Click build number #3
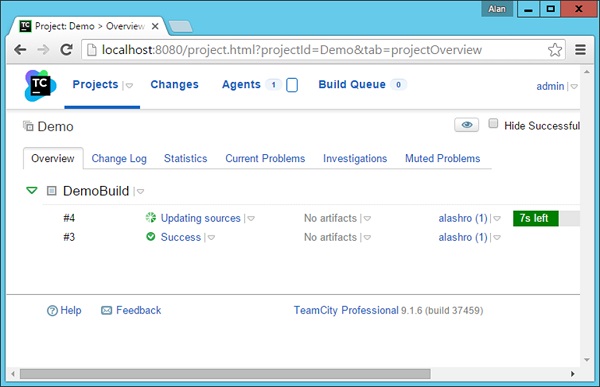 click(x=69, y=237)
